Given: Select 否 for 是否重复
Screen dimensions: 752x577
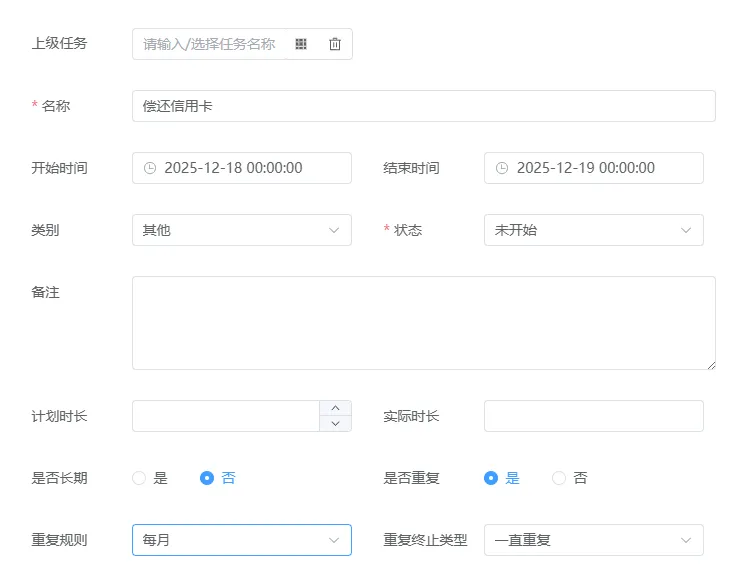Looking at the screenshot, I should (559, 478).
